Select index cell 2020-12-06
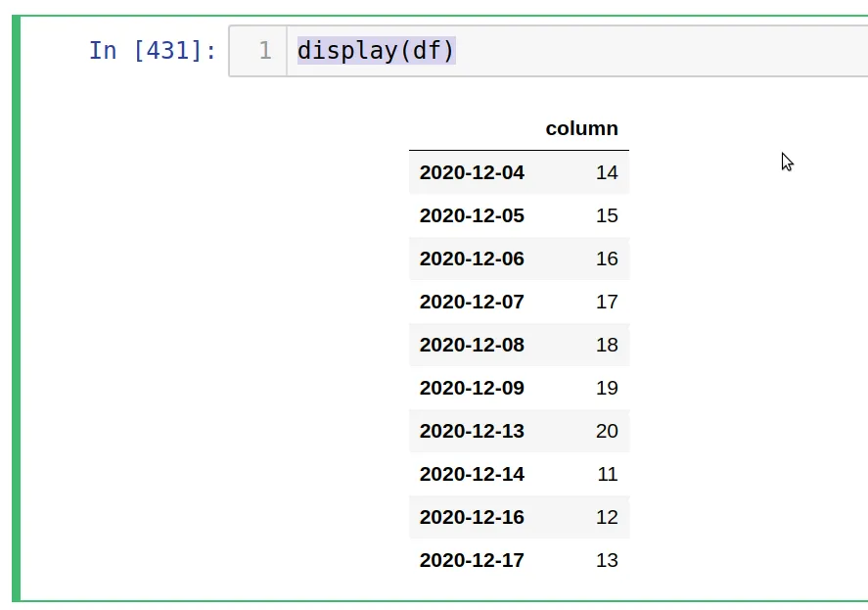Image resolution: width=868 pixels, height=610 pixels. pos(472,258)
